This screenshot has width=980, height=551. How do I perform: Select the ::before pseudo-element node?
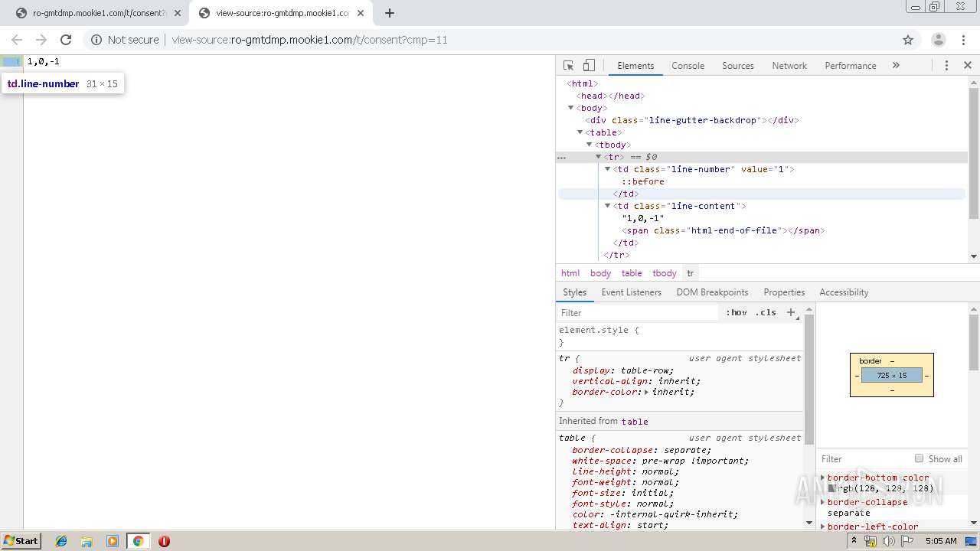coord(643,181)
